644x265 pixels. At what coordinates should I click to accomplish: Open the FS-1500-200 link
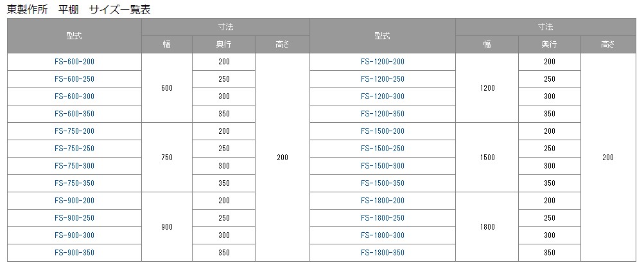[x=383, y=131]
